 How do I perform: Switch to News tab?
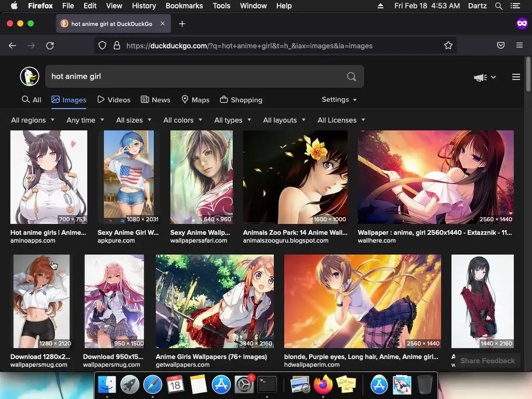pos(155,100)
